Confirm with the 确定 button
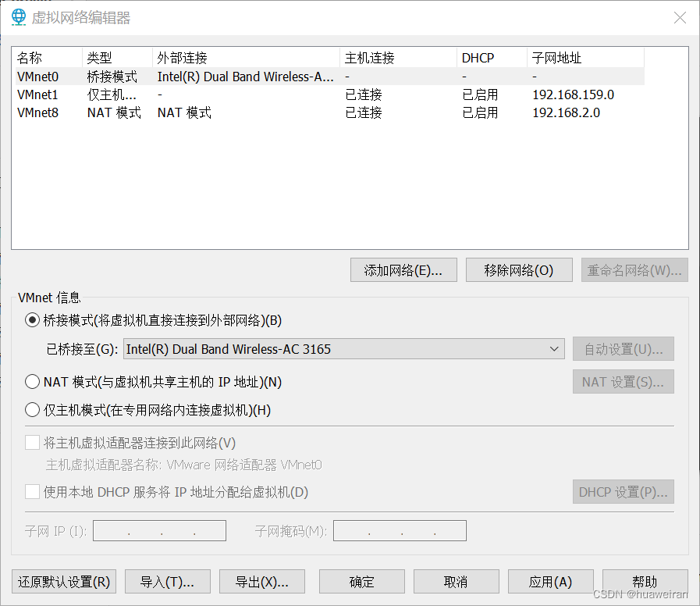 361,582
